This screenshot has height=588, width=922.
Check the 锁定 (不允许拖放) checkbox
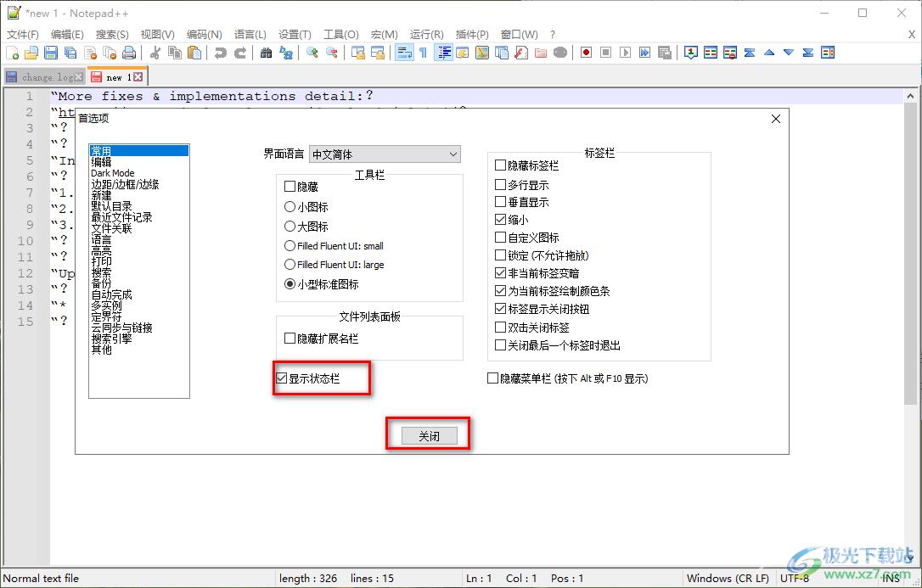click(x=500, y=255)
